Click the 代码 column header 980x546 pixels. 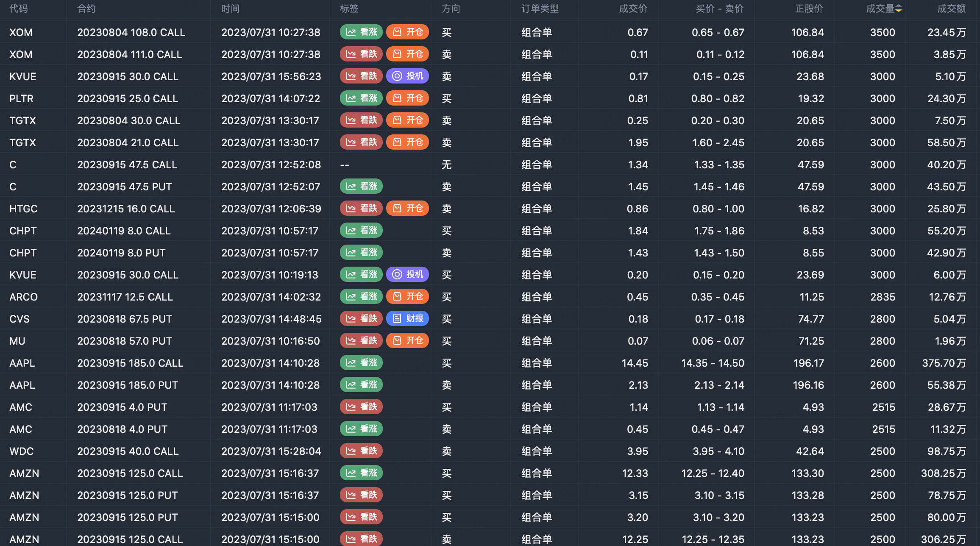click(x=19, y=9)
